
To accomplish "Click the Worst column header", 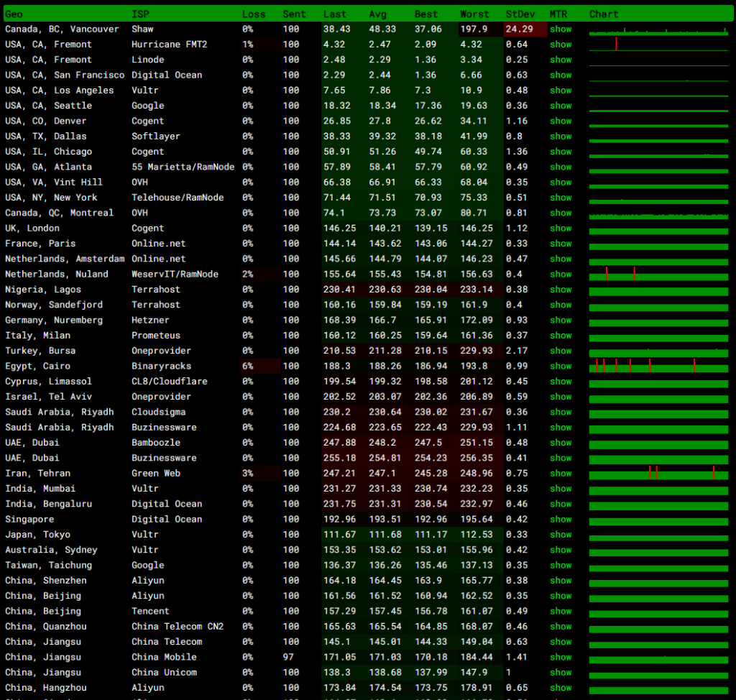I will (474, 14).
